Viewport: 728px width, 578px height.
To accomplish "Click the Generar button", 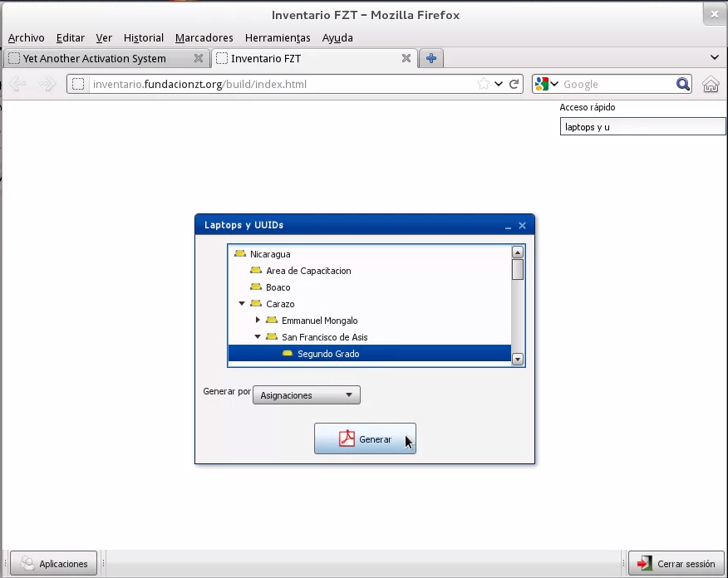I will [x=365, y=439].
